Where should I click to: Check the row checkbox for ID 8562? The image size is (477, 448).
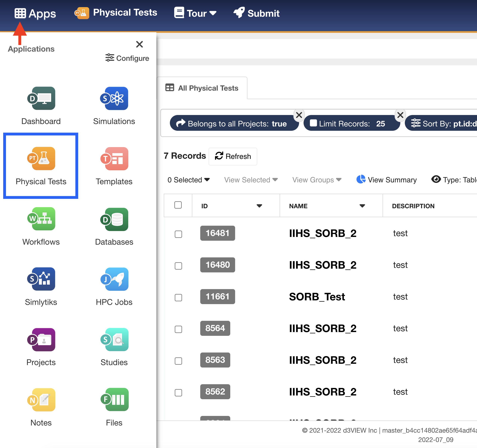click(178, 392)
